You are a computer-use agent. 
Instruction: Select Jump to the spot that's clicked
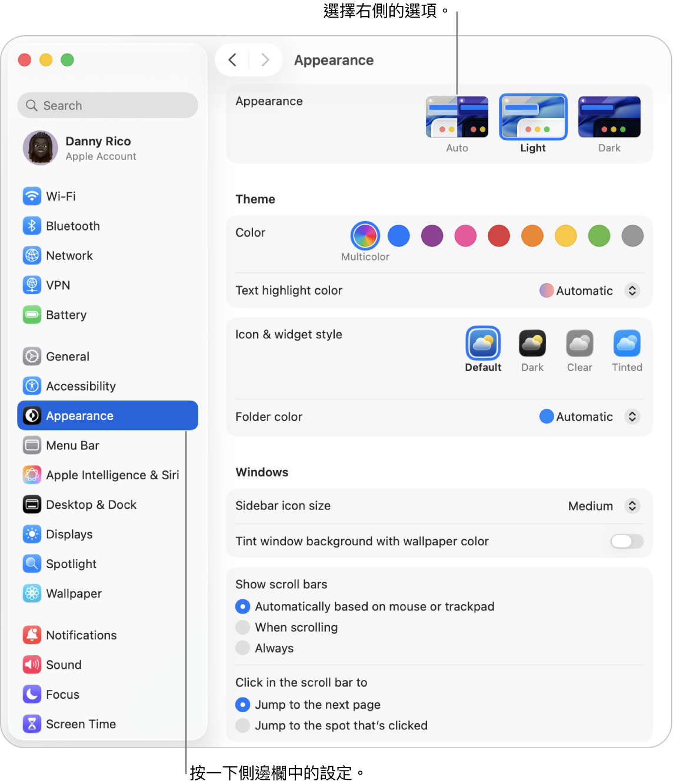pyautogui.click(x=242, y=726)
